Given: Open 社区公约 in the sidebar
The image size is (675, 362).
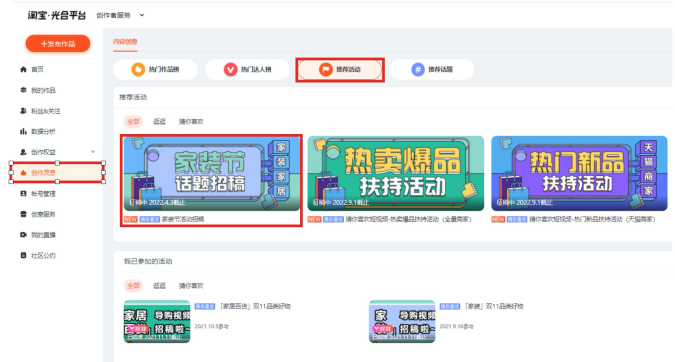Looking at the screenshot, I should pos(38,256).
